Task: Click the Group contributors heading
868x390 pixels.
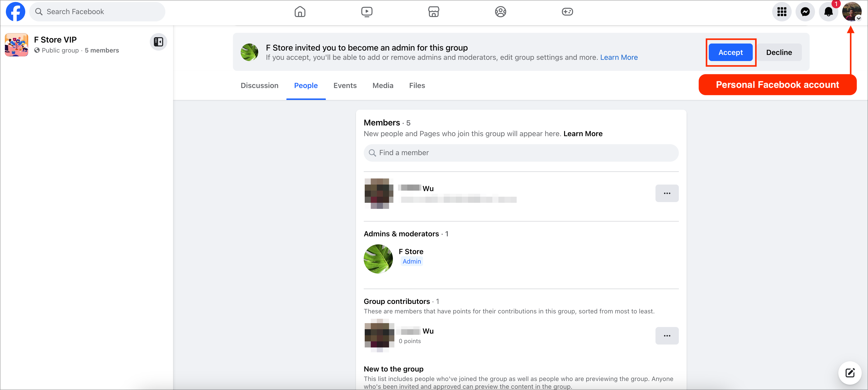Action: click(x=397, y=301)
